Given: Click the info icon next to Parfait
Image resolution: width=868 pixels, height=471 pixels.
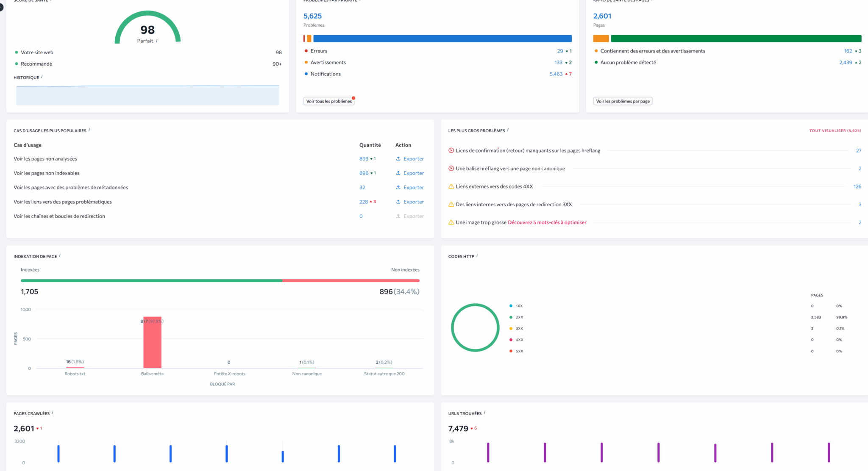Looking at the screenshot, I should click(x=157, y=41).
